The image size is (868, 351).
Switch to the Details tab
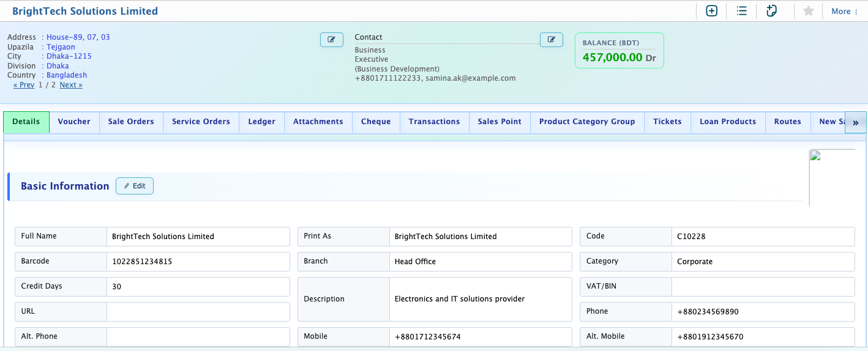26,122
